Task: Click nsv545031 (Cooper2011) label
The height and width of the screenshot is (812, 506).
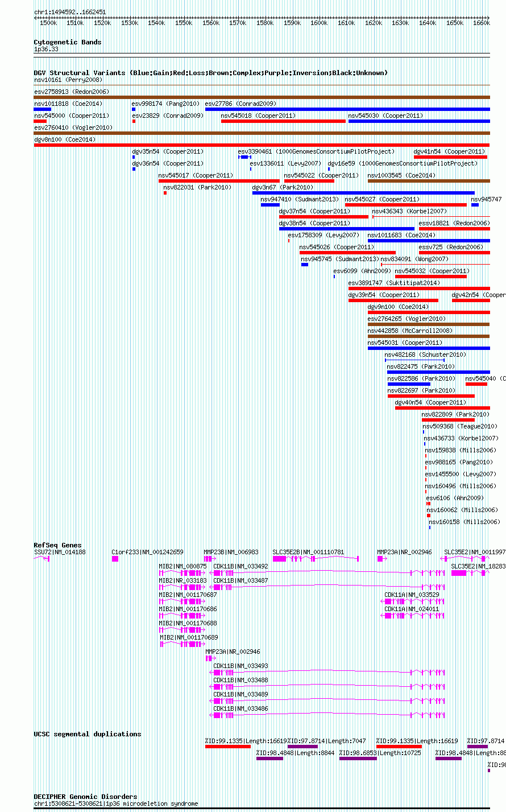Action: click(405, 343)
